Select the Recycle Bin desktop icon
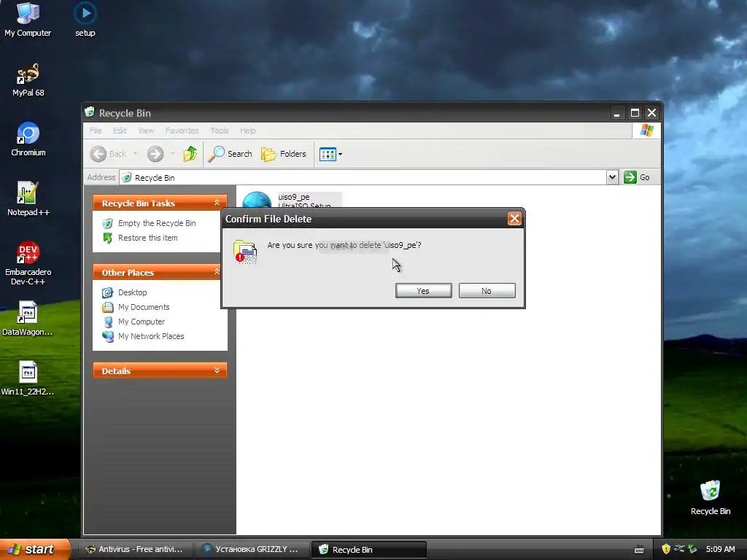747x560 pixels. point(711,497)
